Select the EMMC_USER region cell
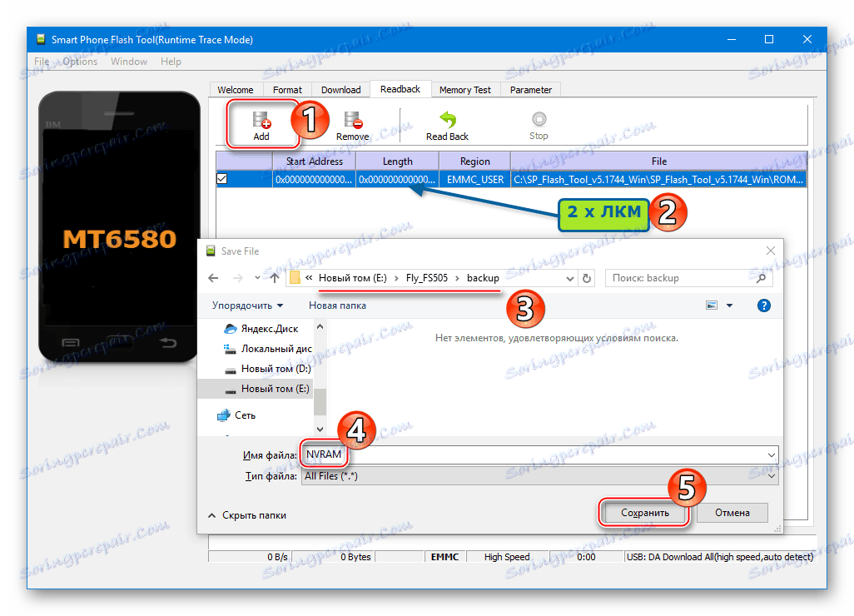This screenshot has width=854, height=616. tap(475, 179)
